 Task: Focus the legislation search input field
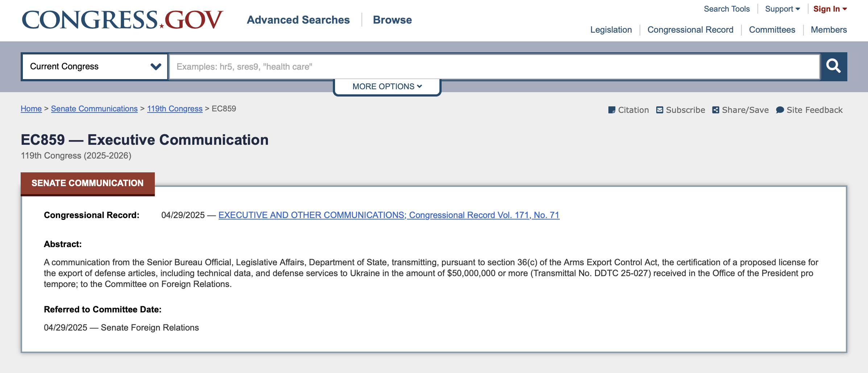coord(495,66)
